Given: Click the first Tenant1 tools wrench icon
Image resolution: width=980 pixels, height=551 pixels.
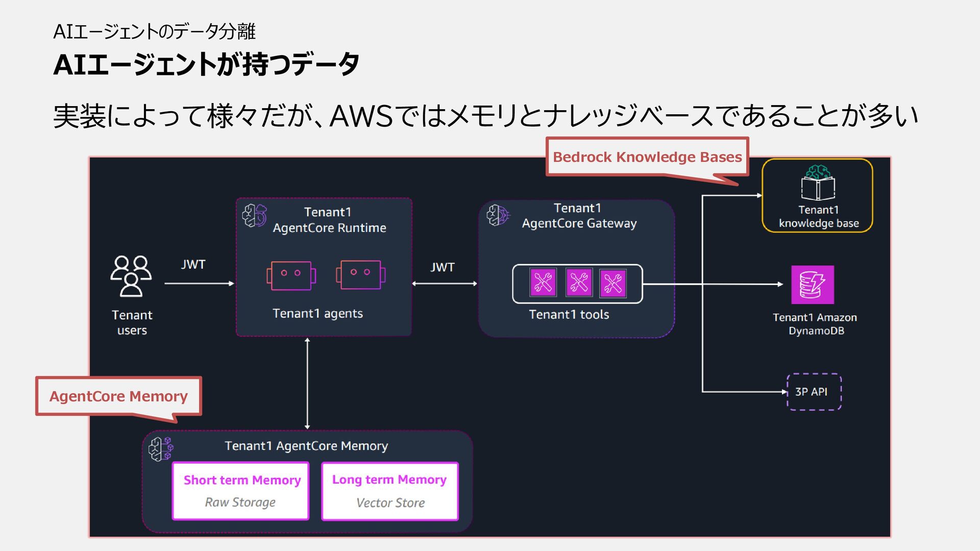Looking at the screenshot, I should (543, 283).
